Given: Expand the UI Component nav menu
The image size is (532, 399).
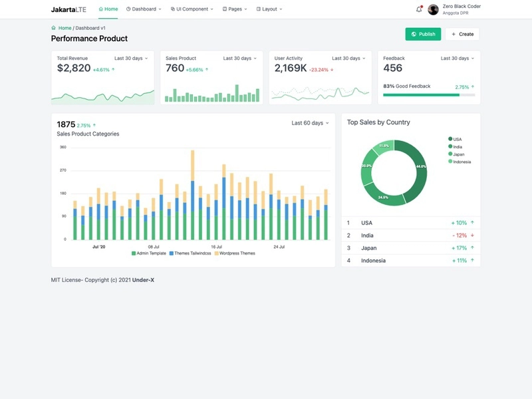Looking at the screenshot, I should coord(192,9).
